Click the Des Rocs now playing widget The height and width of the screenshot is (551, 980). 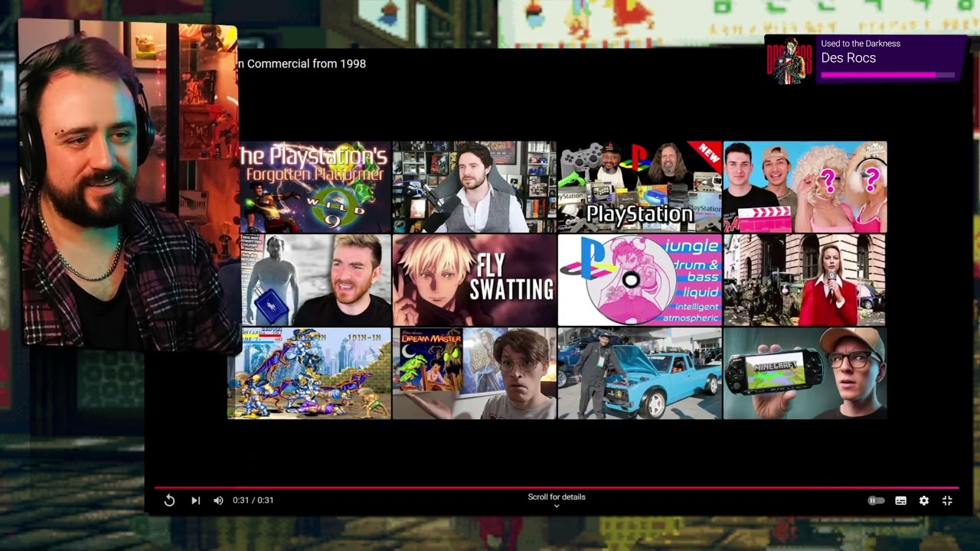866,59
